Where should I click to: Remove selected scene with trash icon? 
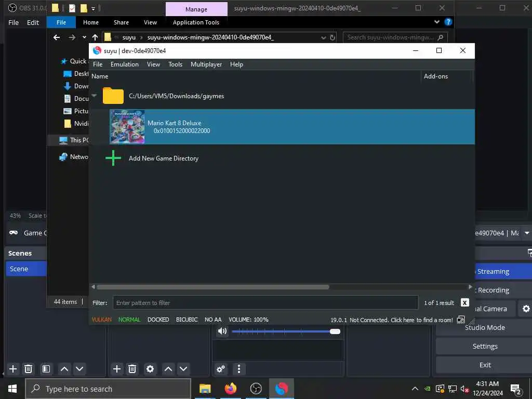pos(29,369)
